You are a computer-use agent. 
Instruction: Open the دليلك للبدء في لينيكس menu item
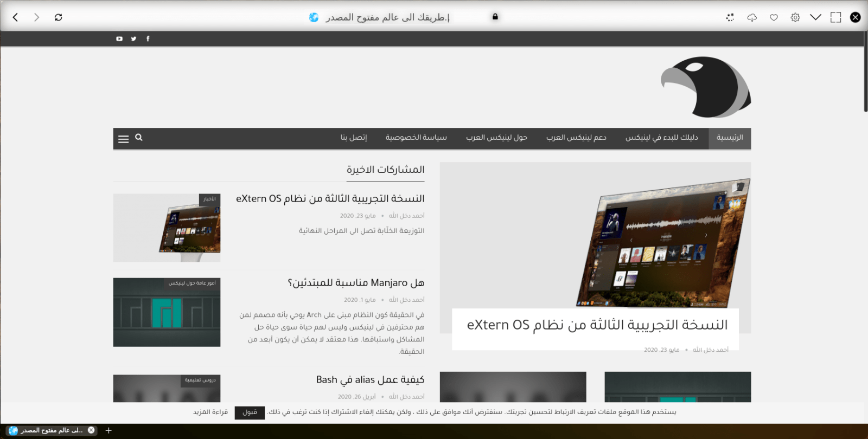coord(662,138)
